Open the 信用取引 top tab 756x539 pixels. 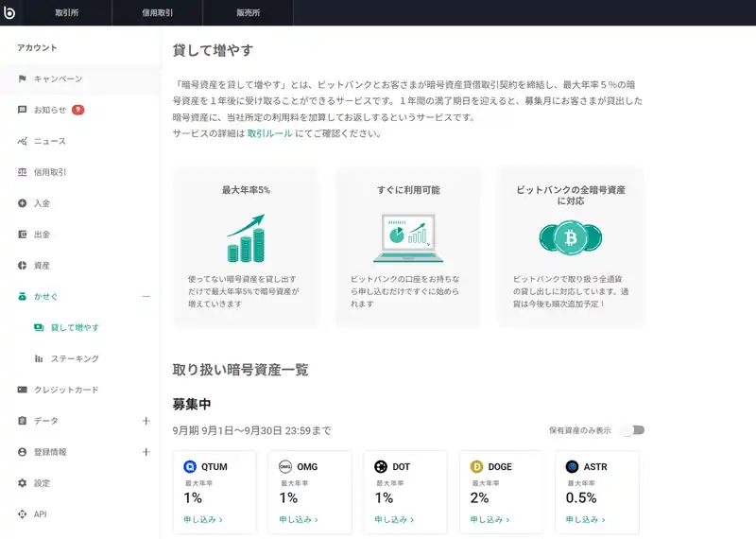[x=157, y=12]
